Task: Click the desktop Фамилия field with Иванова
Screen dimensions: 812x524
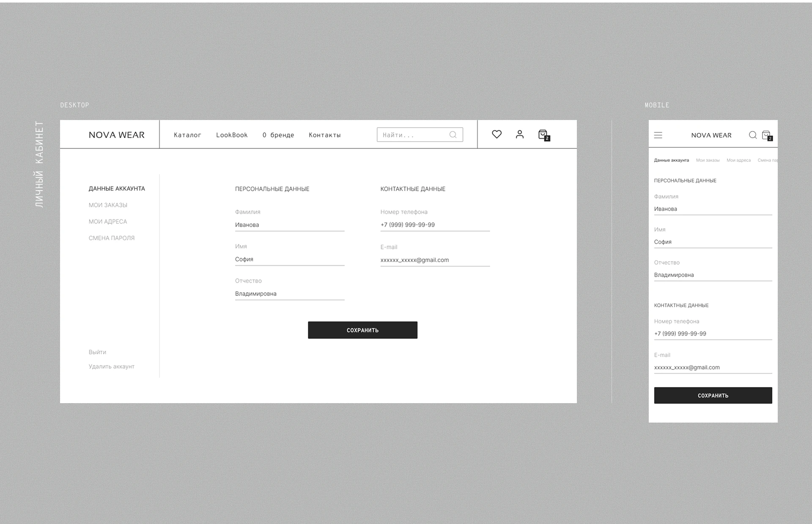Action: tap(289, 225)
